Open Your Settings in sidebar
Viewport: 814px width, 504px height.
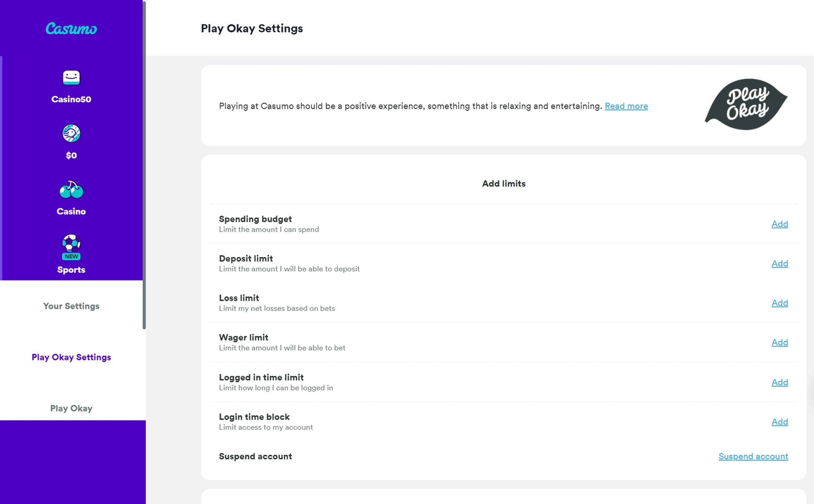71,306
